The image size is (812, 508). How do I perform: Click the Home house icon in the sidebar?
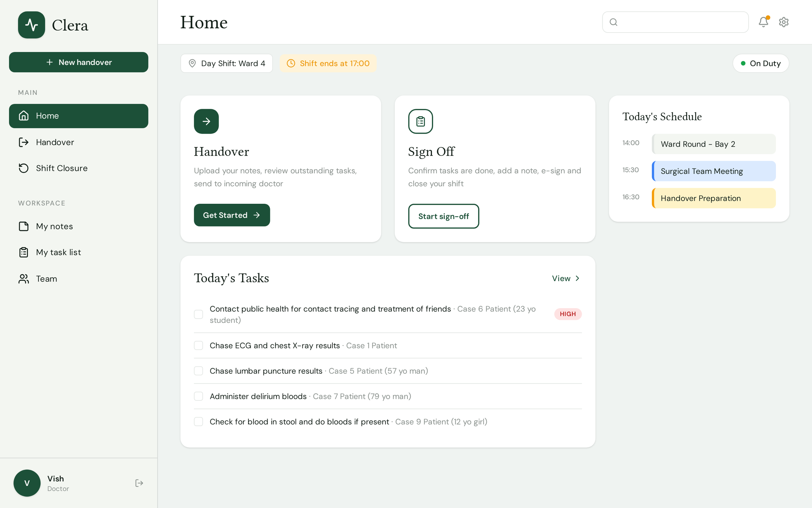pyautogui.click(x=23, y=116)
